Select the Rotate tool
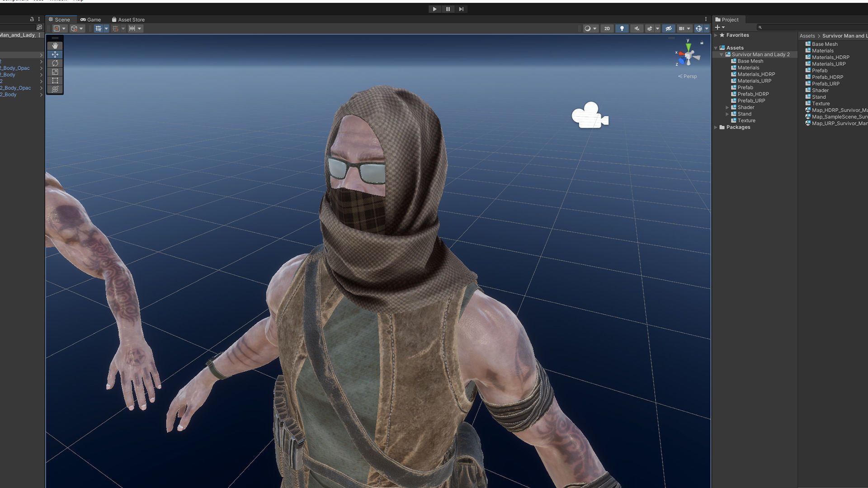 click(x=55, y=63)
